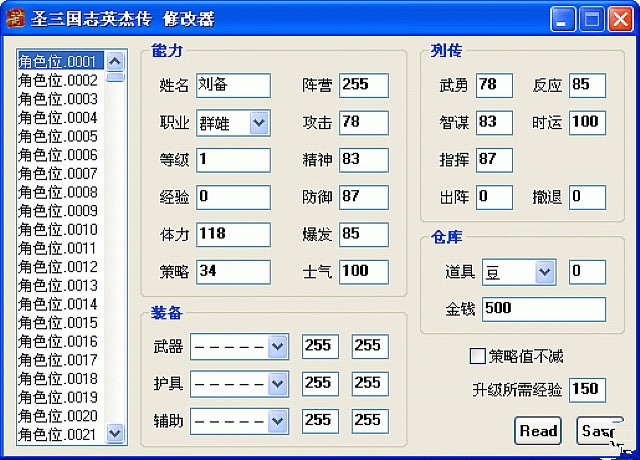Click the 精神 field showing 83
Screen dimensions: 640x460
364,160
